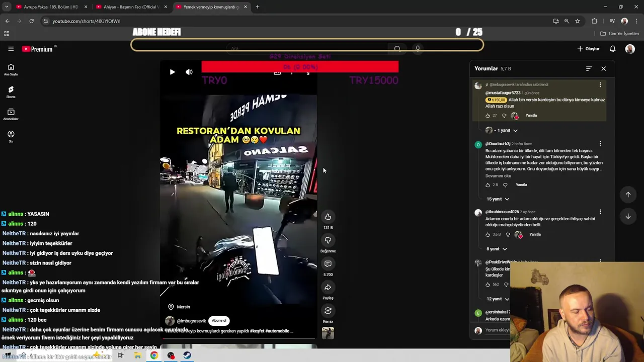This screenshot has height=362, width=644.
Task: Subscribe with the Abone ol button
Action: click(219, 320)
